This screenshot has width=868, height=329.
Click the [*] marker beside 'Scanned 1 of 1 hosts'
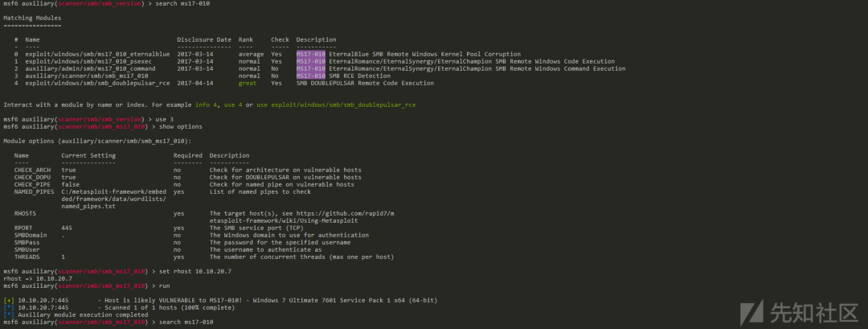(9, 307)
